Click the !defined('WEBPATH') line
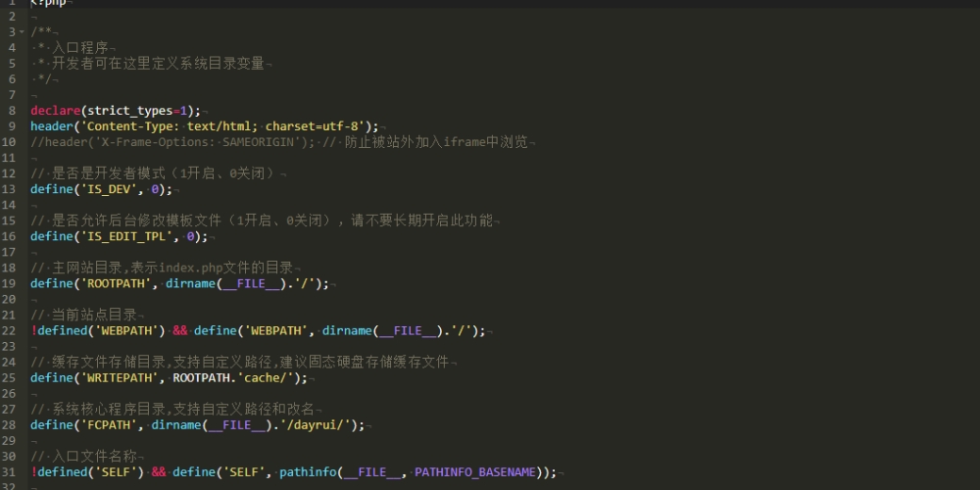The height and width of the screenshot is (490, 980). pyautogui.click(x=258, y=330)
